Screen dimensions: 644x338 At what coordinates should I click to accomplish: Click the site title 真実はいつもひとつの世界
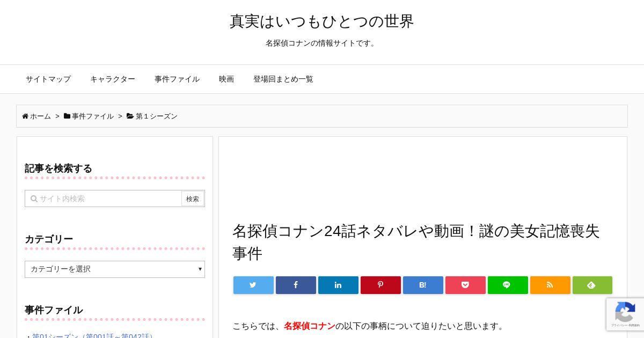click(x=322, y=21)
